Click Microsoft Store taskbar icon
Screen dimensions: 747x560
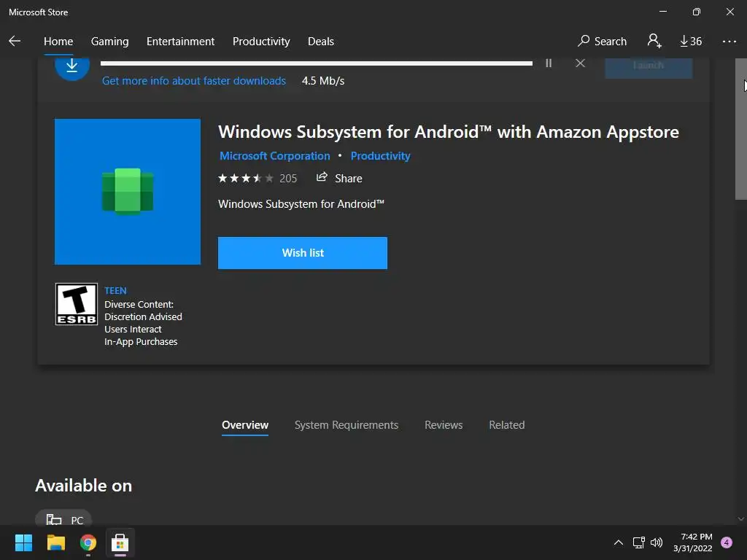(120, 542)
